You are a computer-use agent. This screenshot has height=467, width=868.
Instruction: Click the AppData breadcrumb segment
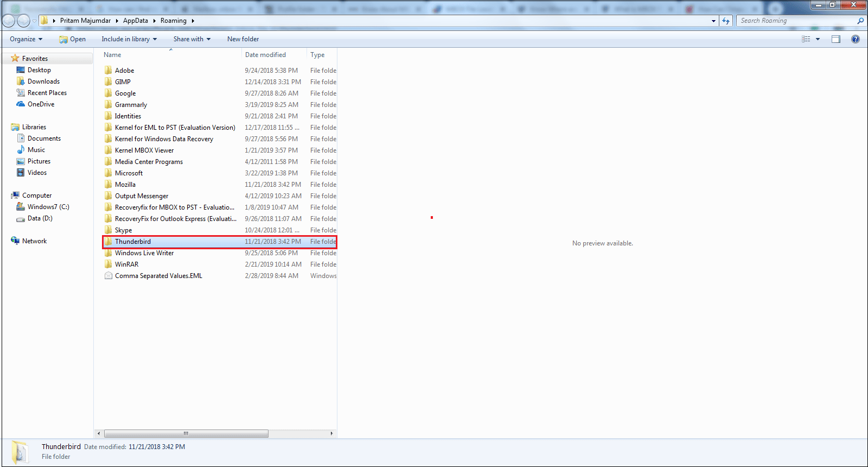[x=136, y=21]
